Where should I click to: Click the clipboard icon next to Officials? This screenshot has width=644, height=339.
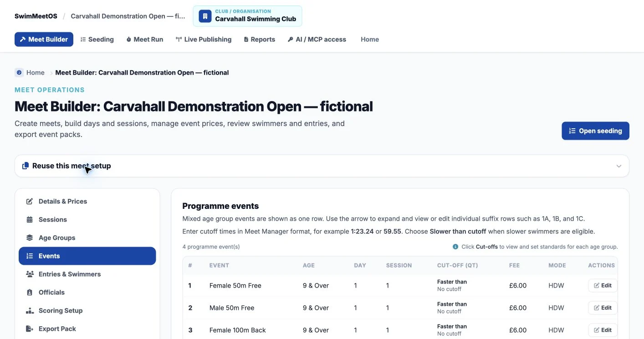click(x=30, y=292)
